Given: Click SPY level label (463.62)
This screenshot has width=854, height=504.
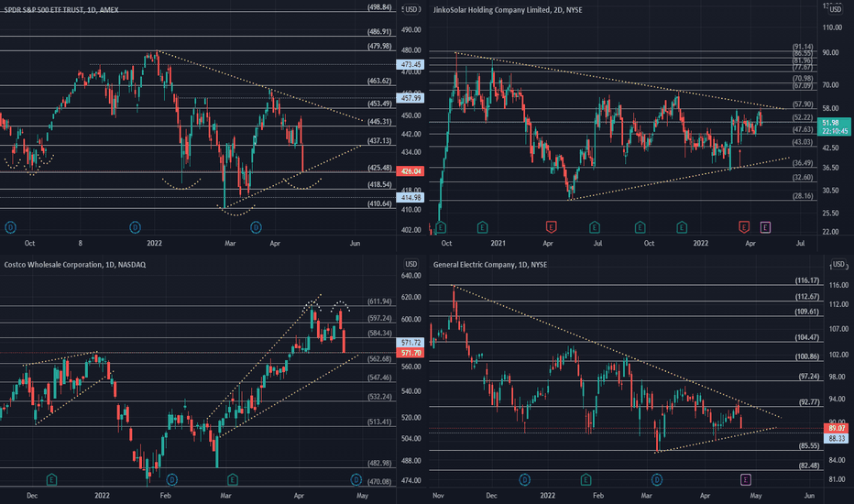Looking at the screenshot, I should (x=379, y=81).
